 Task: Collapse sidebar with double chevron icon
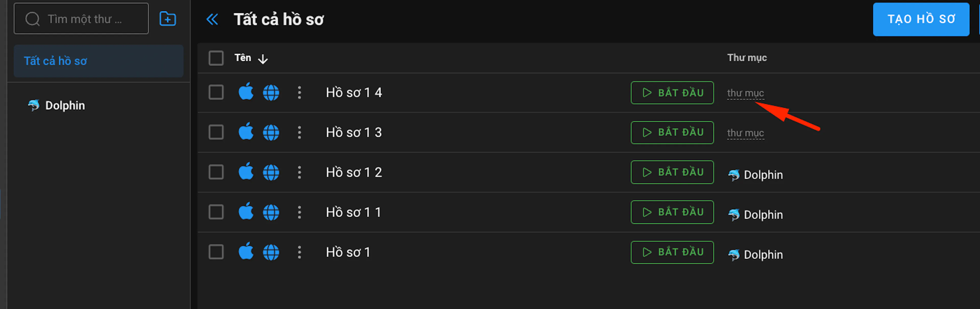click(212, 19)
